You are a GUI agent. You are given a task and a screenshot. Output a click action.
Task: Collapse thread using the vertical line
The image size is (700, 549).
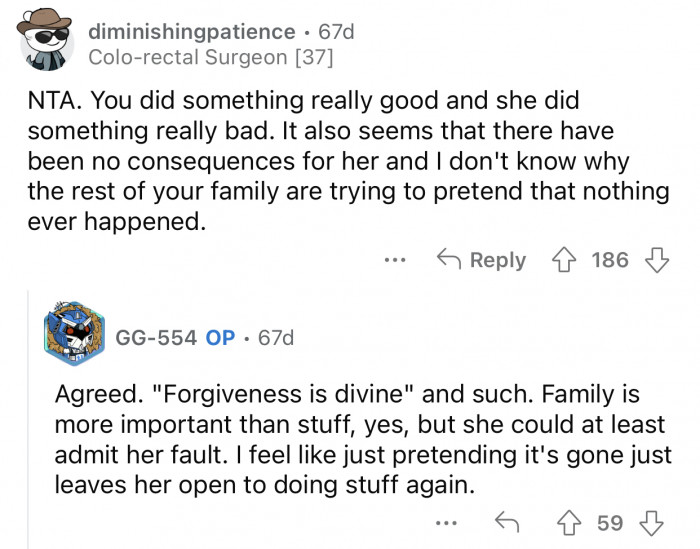[x=30, y=420]
